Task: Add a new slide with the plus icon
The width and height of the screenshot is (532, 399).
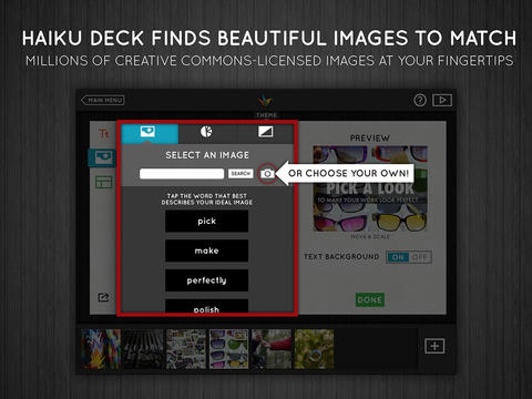Action: tap(434, 346)
